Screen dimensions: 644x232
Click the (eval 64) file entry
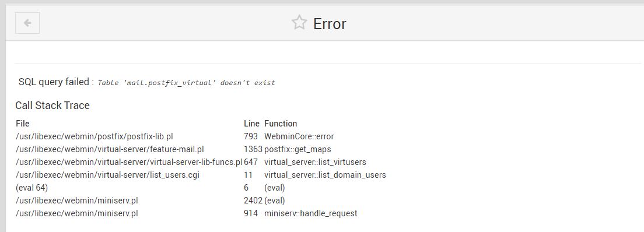tap(32, 188)
